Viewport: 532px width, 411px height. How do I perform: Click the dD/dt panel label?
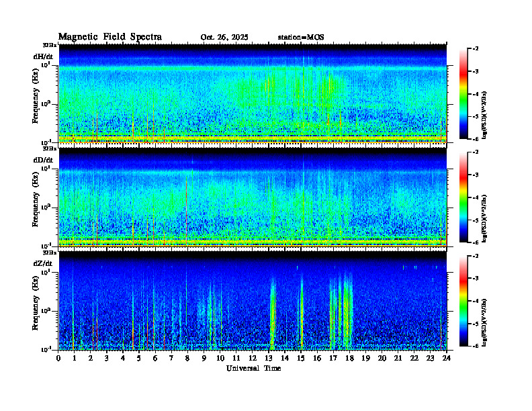click(43, 160)
